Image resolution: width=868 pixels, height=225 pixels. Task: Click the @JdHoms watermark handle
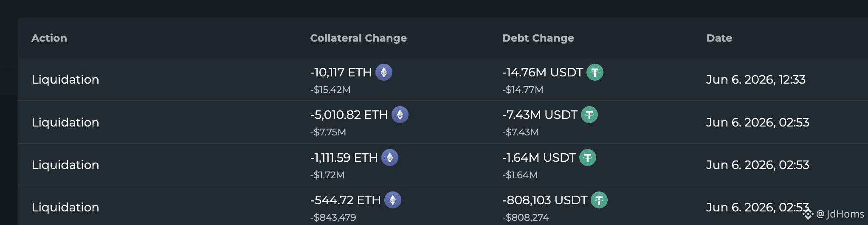pos(840,214)
